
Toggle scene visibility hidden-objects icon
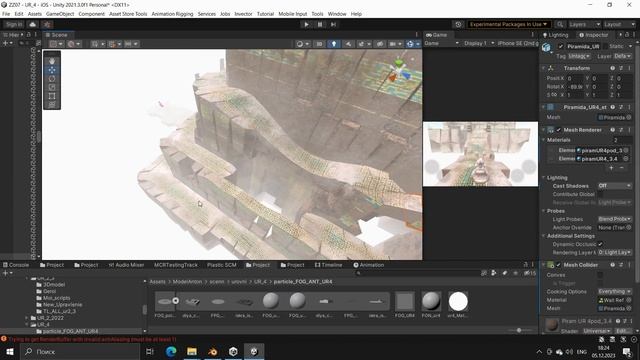(x=380, y=44)
